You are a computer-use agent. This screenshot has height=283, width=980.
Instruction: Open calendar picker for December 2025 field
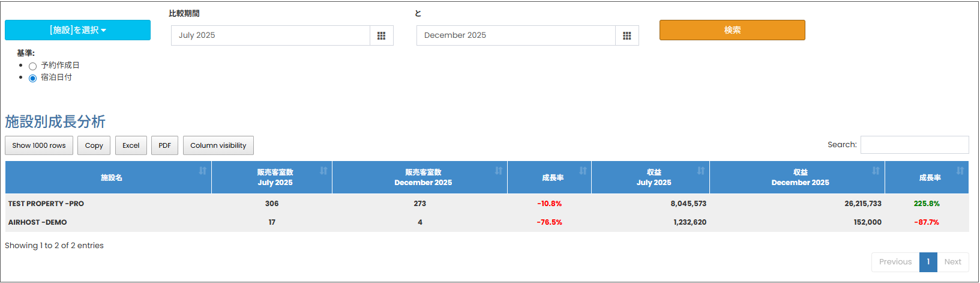(x=627, y=35)
